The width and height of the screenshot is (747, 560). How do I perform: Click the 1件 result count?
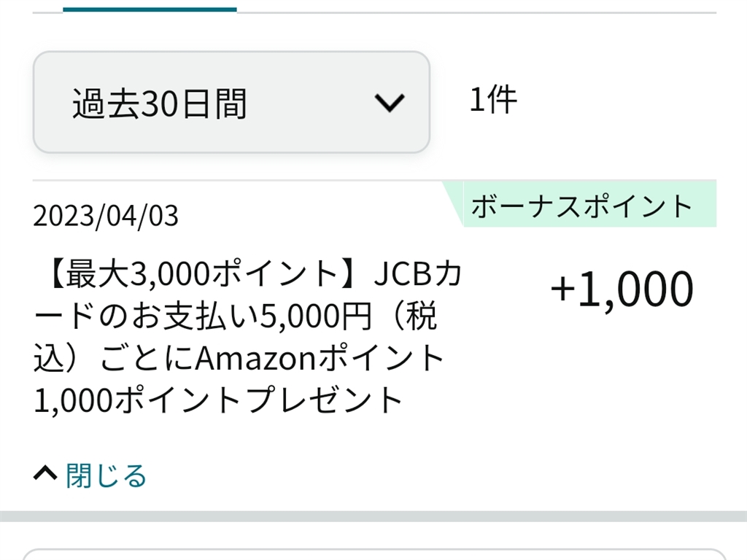coord(493,100)
